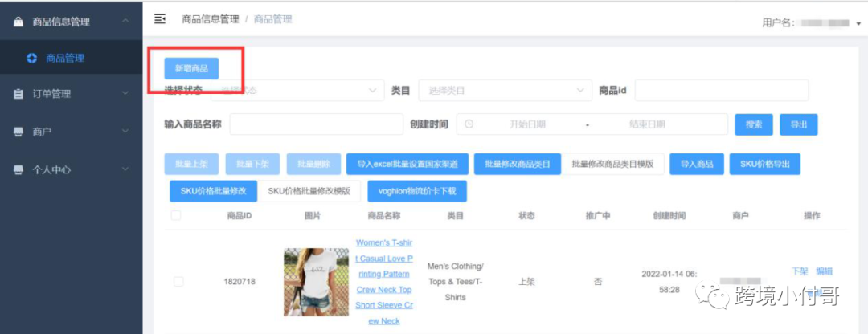The width and height of the screenshot is (868, 334).
Task: Click the 批量下架 button
Action: point(252,164)
